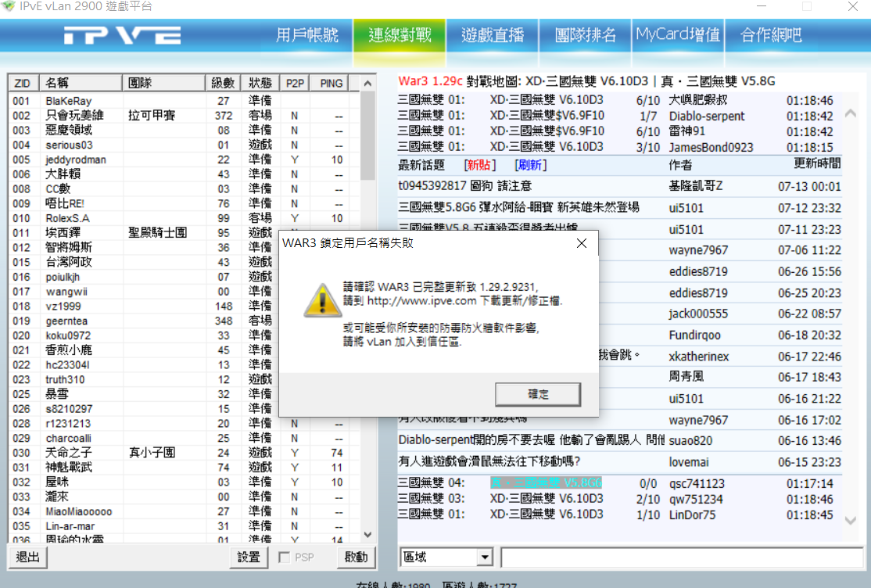Select user jeddyrodman in the list

pyautogui.click(x=185, y=160)
